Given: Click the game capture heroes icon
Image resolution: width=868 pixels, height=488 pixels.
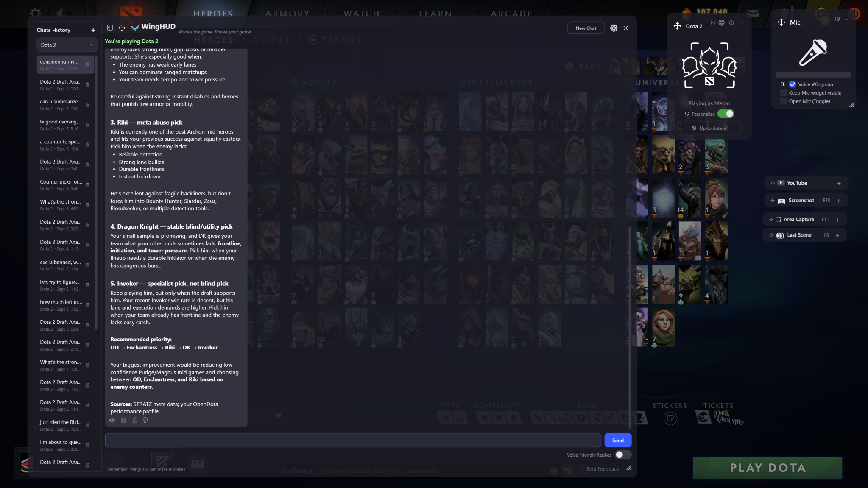Looking at the screenshot, I should (709, 65).
